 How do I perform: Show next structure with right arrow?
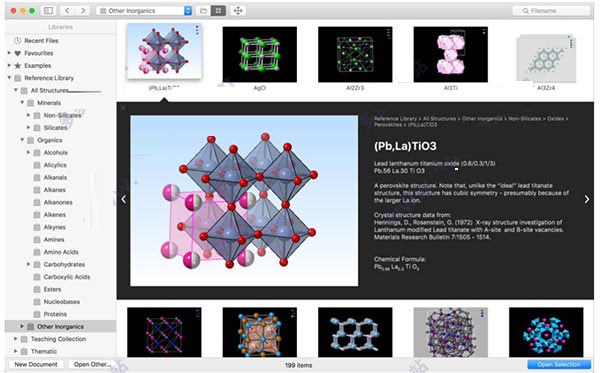[x=587, y=199]
